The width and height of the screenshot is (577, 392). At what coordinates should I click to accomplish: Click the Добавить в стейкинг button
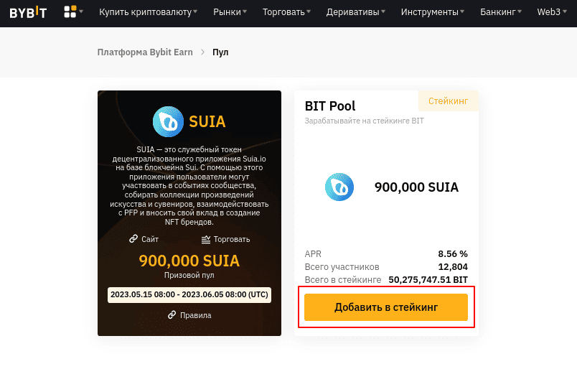tap(386, 307)
